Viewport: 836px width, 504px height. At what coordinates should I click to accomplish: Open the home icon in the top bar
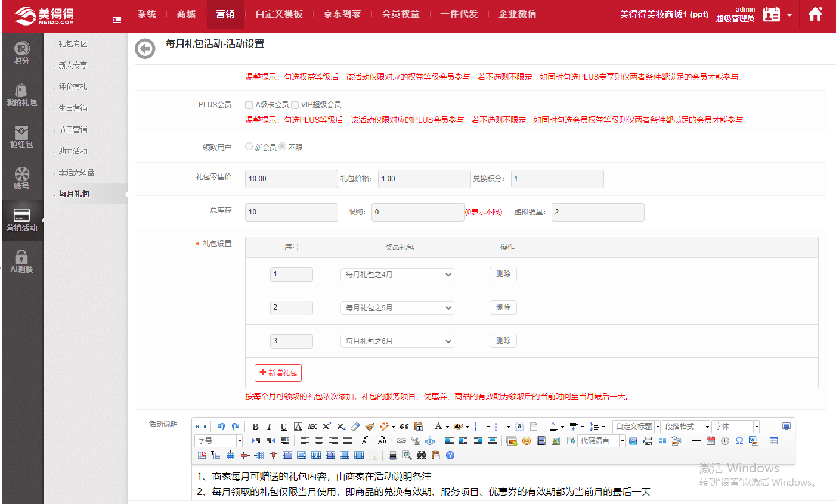pos(815,14)
